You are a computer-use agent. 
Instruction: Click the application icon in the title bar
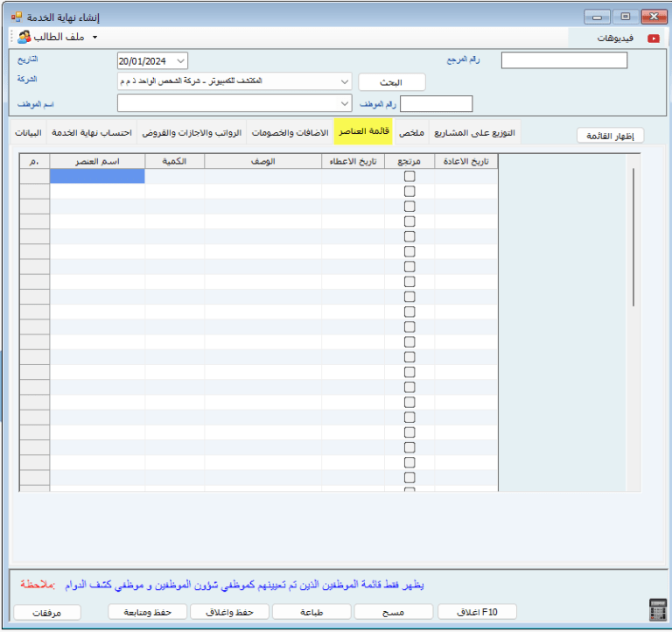(x=16, y=17)
